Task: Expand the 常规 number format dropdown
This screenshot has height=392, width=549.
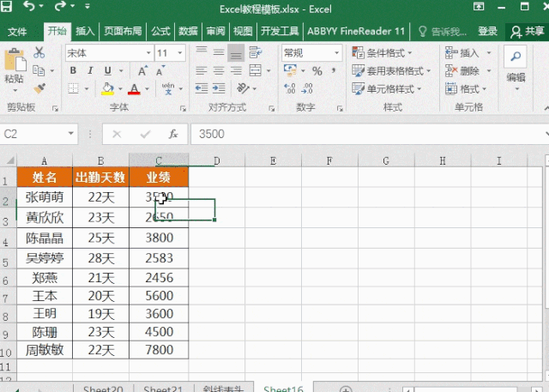Action: pos(337,53)
